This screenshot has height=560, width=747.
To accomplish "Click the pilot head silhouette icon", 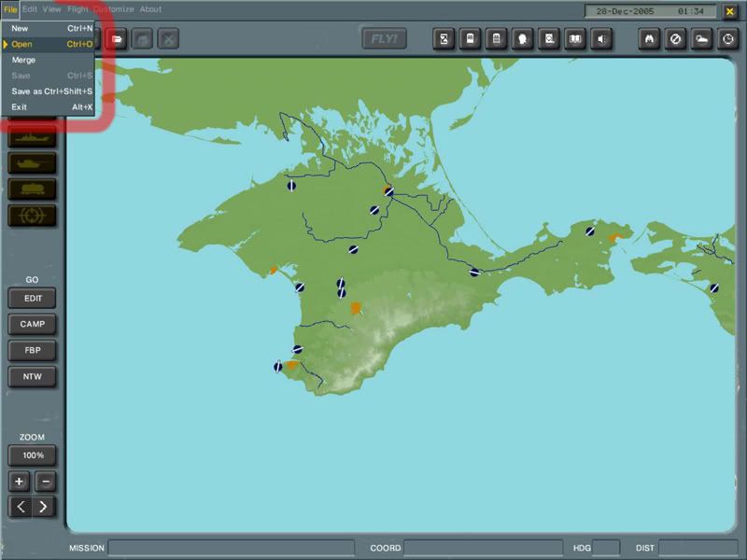I will (x=524, y=39).
